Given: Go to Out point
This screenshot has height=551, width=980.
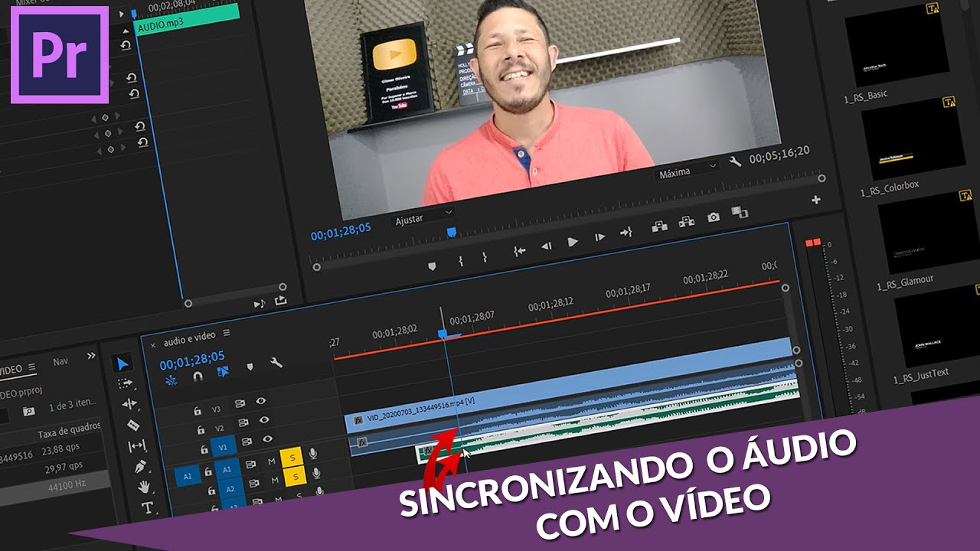Looking at the screenshot, I should click(626, 232).
